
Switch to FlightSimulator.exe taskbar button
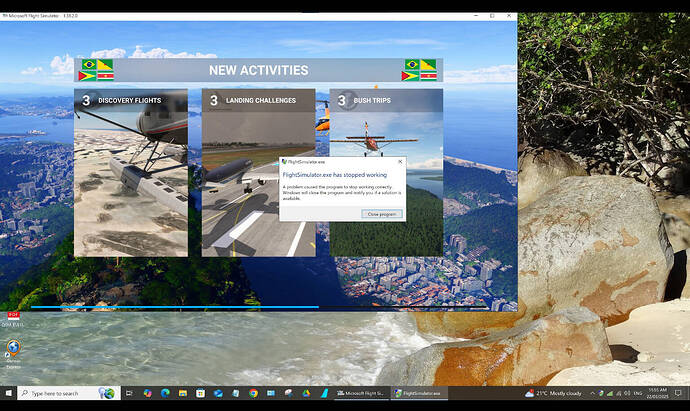419,393
